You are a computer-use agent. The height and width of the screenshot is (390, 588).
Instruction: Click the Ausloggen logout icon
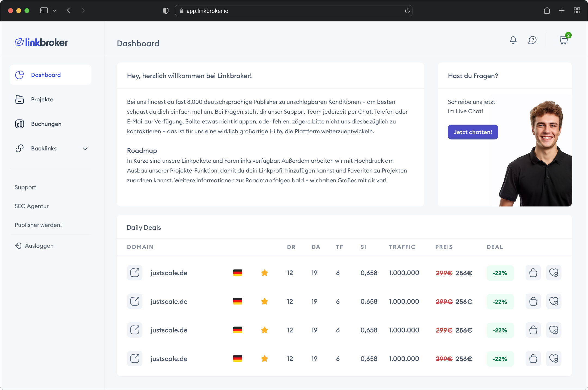coord(18,246)
